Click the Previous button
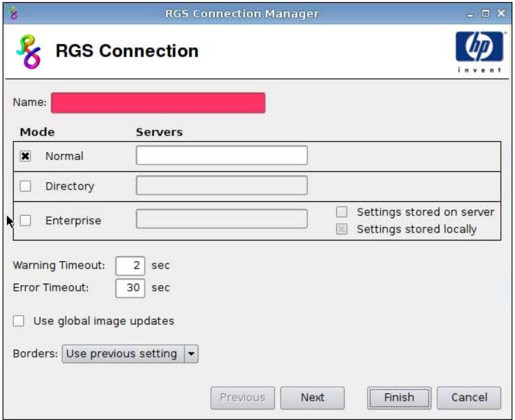The height and width of the screenshot is (420, 515). click(243, 398)
